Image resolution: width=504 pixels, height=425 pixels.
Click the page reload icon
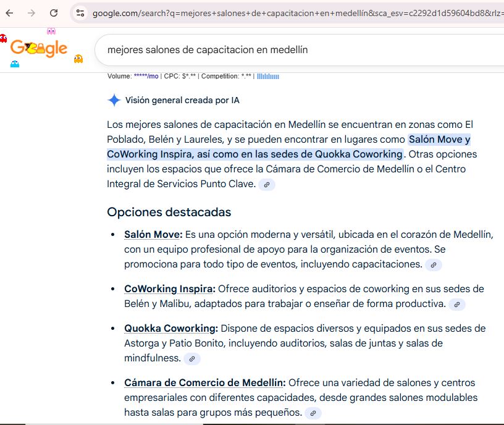tap(54, 12)
